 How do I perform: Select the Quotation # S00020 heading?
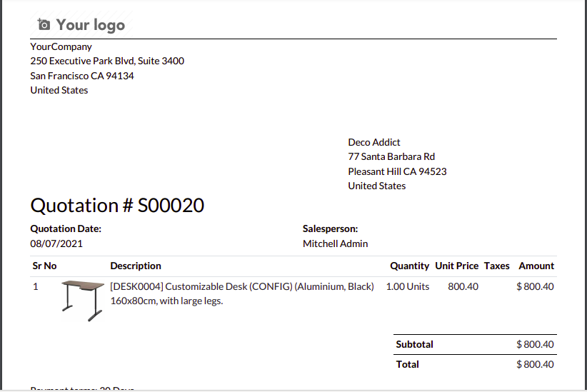click(x=117, y=205)
